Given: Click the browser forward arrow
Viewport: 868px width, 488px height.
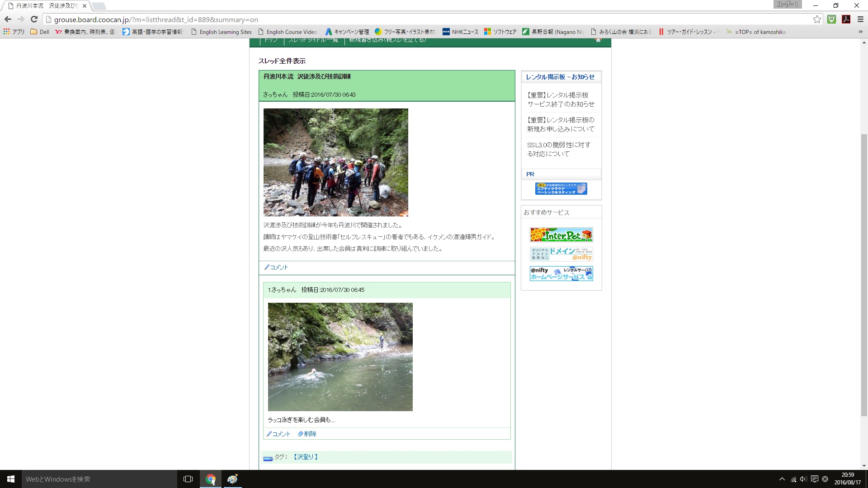Looking at the screenshot, I should pyautogui.click(x=21, y=19).
